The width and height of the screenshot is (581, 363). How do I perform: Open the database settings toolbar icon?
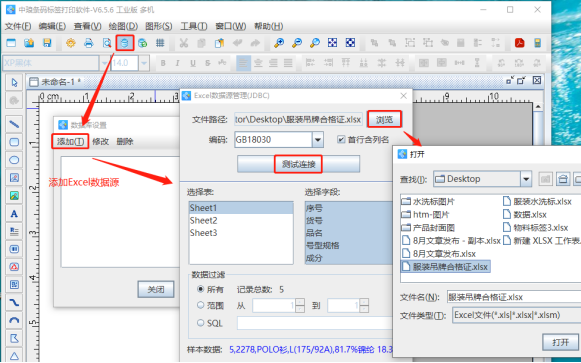124,43
